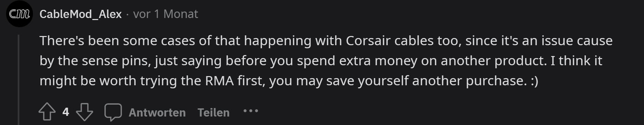Click the word 'happening' in first line
The image size is (644, 125).
[x=278, y=41]
